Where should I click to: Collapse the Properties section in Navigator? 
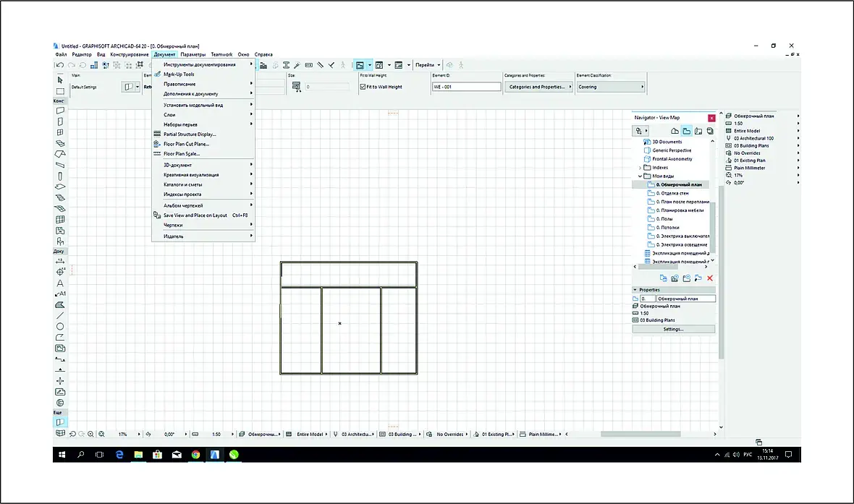(635, 290)
